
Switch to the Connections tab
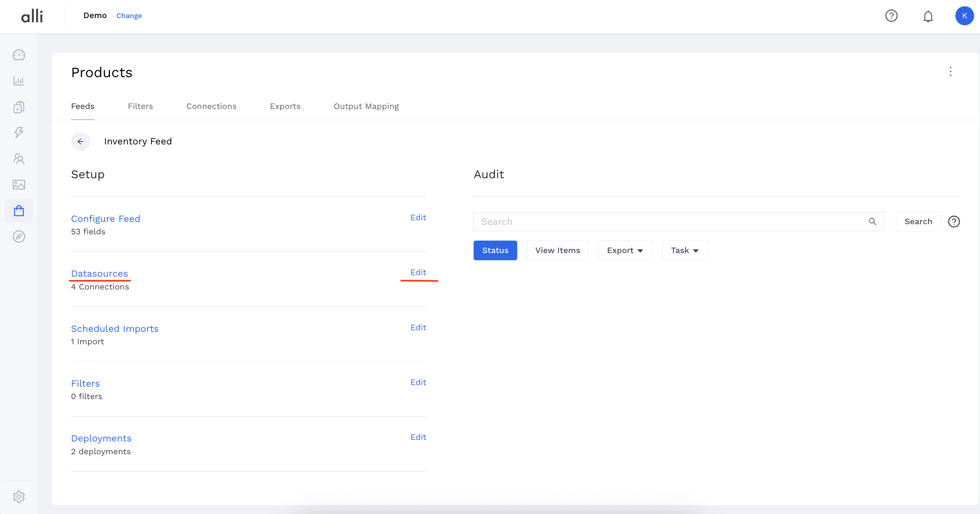[211, 106]
